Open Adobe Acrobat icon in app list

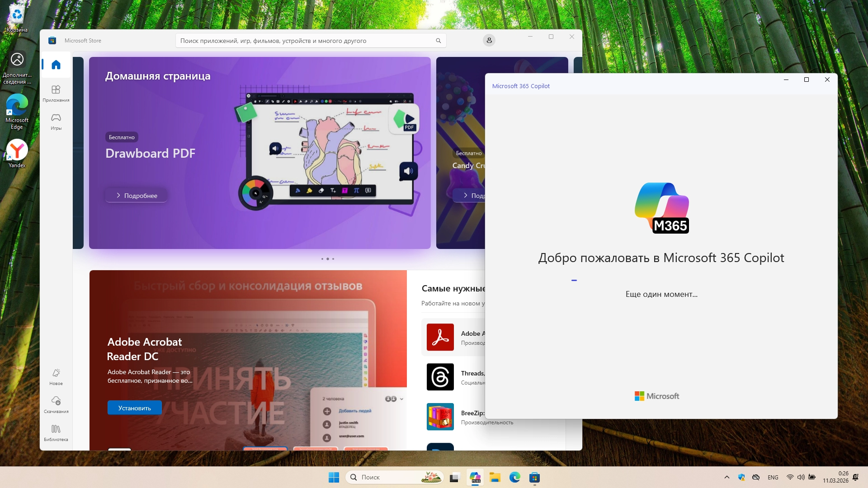coord(440,337)
